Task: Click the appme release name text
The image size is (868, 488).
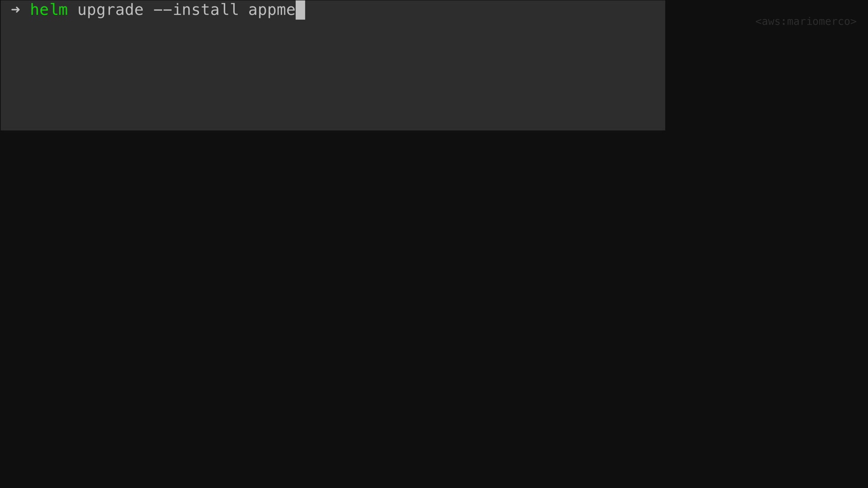Action: 272,10
